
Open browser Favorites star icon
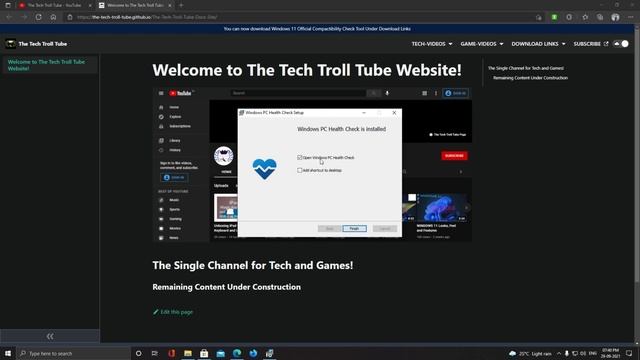click(585, 17)
